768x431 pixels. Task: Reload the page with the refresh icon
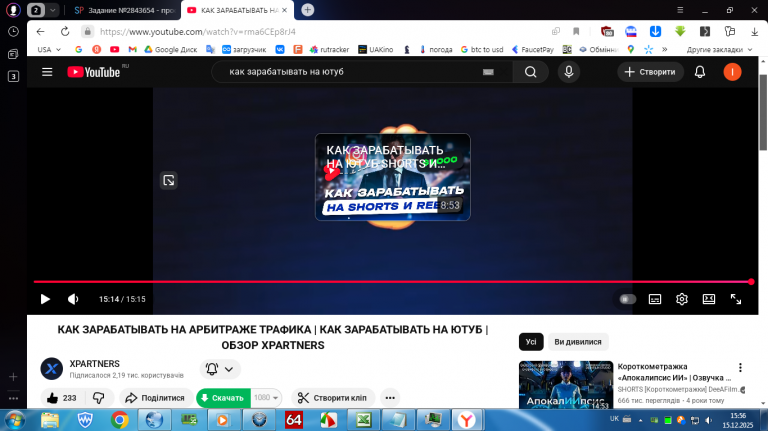pos(65,31)
